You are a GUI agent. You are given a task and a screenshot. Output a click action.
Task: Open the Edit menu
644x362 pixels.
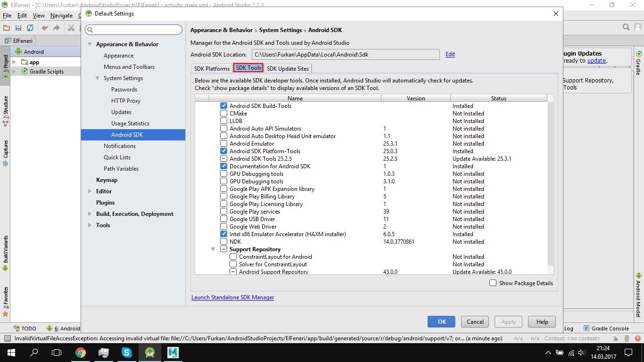pyautogui.click(x=22, y=16)
